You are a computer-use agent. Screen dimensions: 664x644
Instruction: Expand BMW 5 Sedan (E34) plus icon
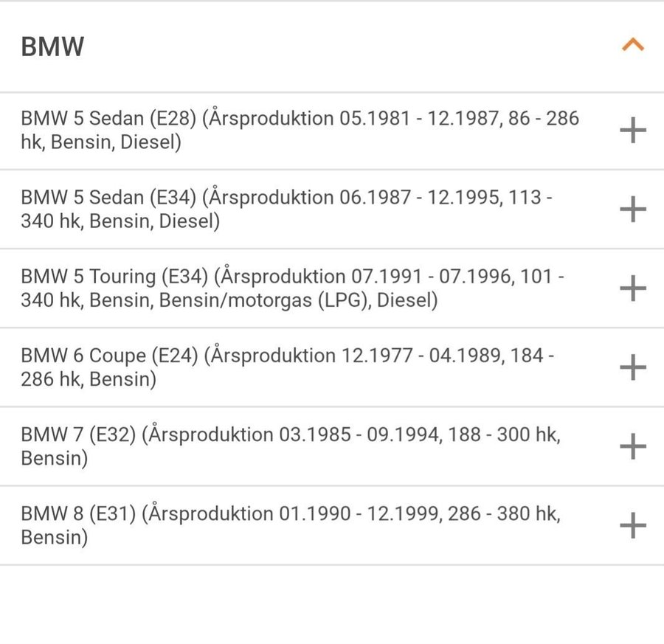coord(632,210)
